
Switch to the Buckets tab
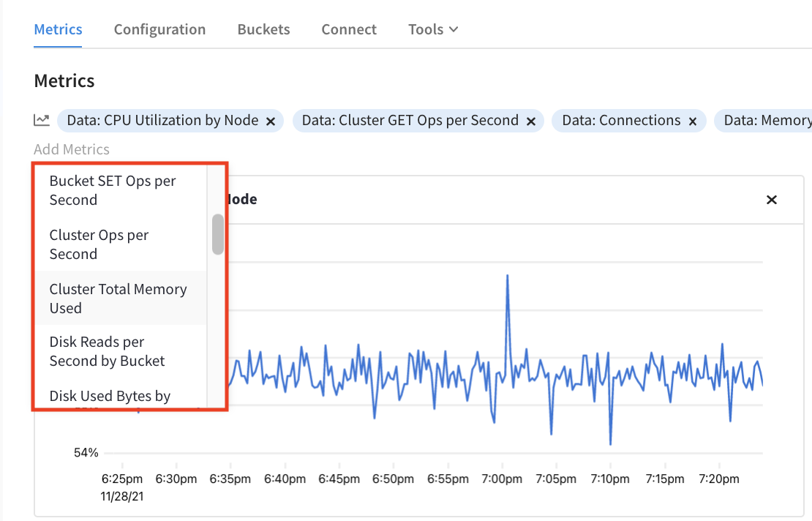[x=263, y=29]
